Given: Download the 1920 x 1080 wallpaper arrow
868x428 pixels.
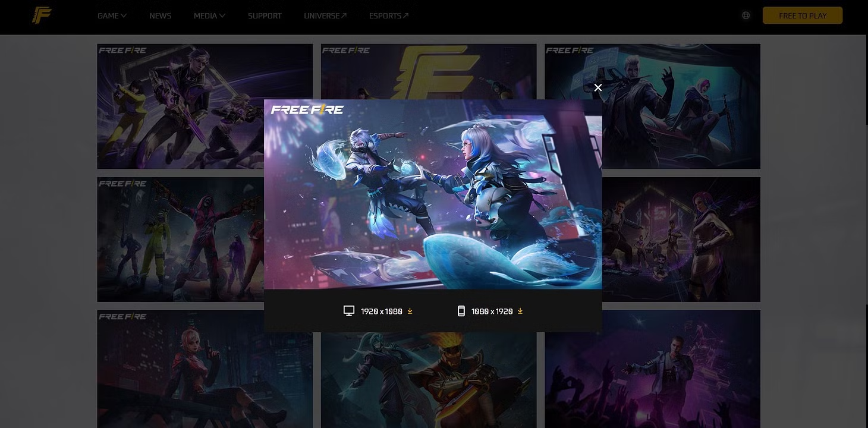Looking at the screenshot, I should (x=410, y=311).
